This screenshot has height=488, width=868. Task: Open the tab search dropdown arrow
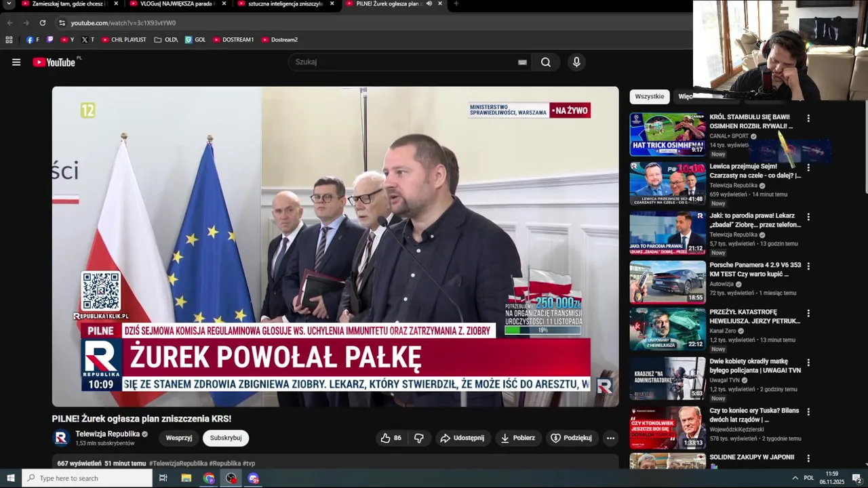(9, 3)
